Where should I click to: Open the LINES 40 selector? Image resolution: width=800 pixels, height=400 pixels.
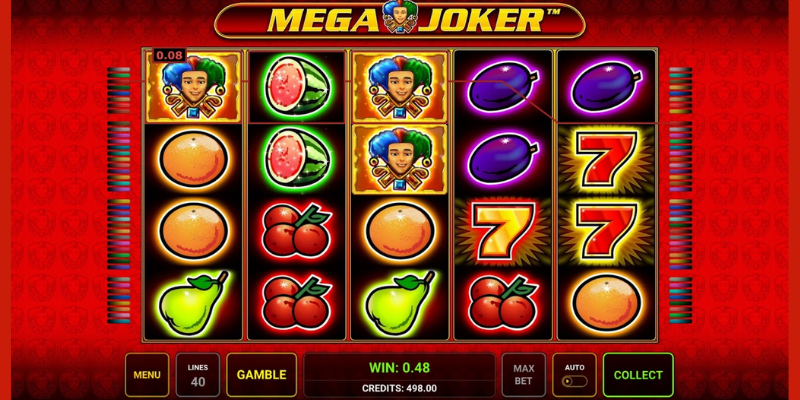click(198, 375)
